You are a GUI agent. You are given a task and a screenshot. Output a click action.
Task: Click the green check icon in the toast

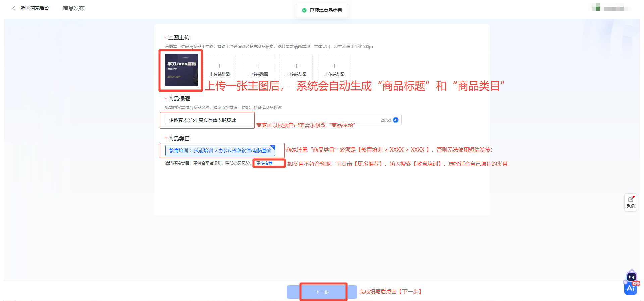pyautogui.click(x=304, y=10)
